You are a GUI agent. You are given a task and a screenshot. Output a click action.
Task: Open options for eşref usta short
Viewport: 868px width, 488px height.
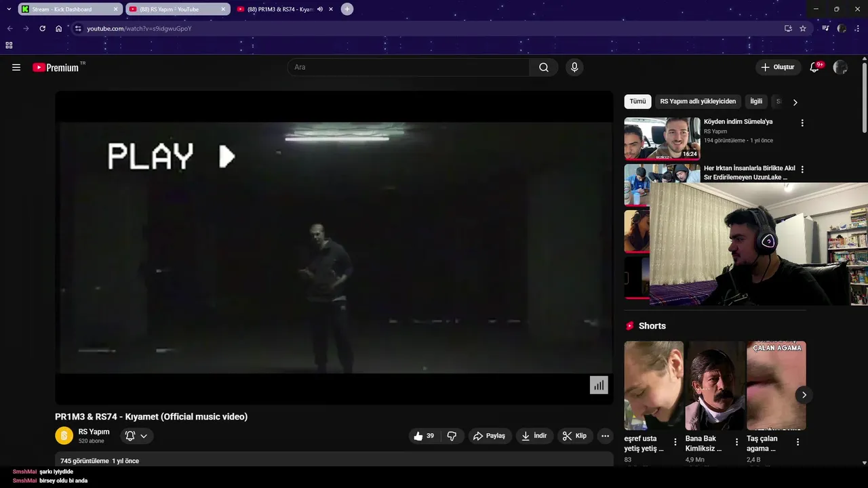(675, 442)
